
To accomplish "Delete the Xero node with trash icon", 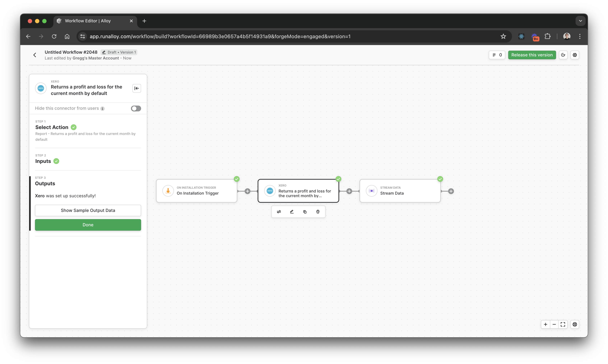I will pyautogui.click(x=318, y=212).
